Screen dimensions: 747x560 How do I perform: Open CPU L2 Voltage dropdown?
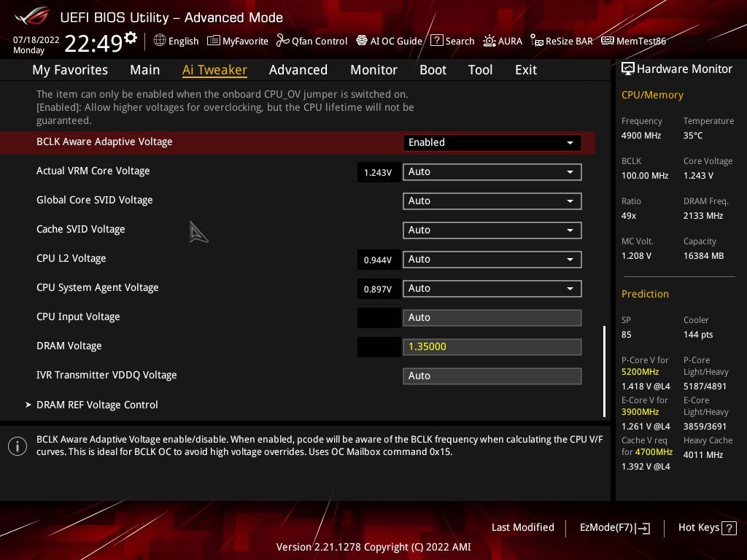(x=492, y=259)
